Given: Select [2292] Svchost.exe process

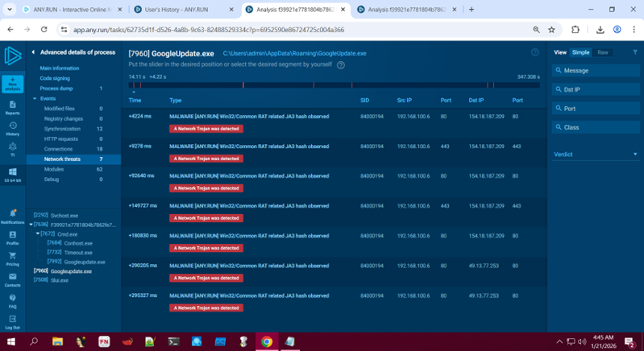Looking at the screenshot, I should point(56,215).
